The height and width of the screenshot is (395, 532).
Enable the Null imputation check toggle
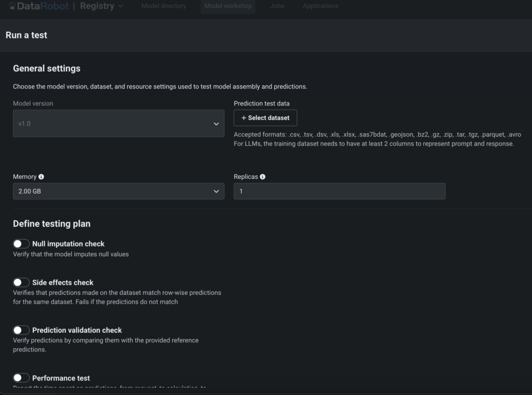pyautogui.click(x=21, y=243)
